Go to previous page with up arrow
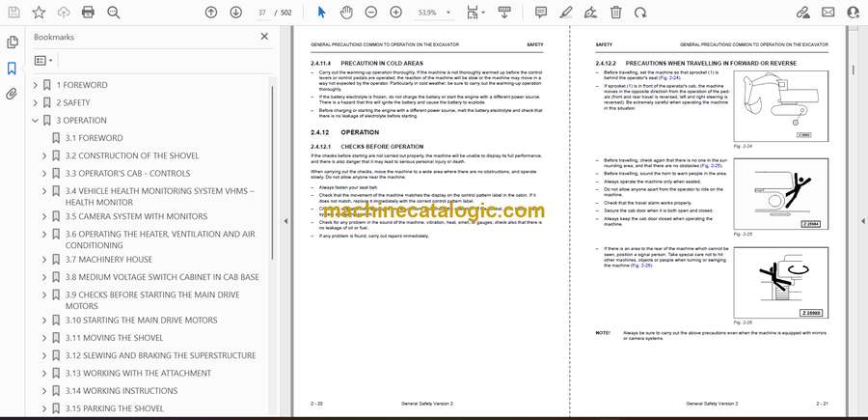 (x=211, y=13)
